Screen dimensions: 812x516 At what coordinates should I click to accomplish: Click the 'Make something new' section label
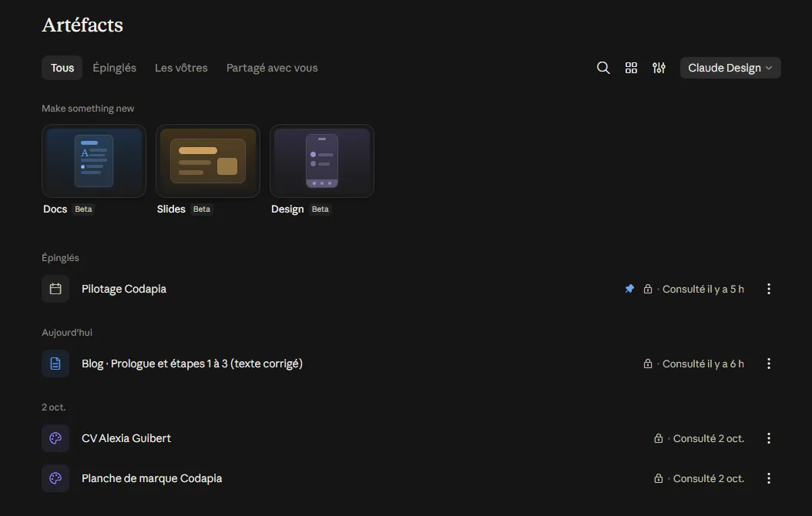88,108
